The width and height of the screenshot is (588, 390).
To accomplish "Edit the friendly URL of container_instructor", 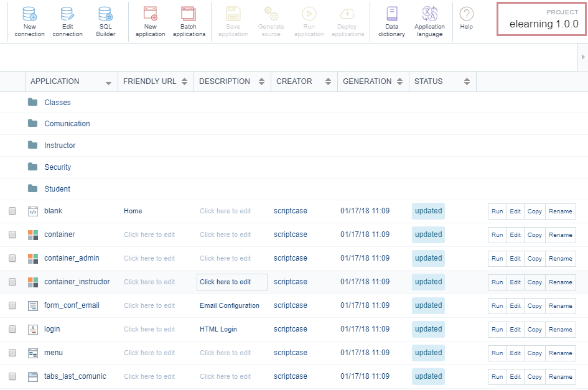I will point(149,282).
